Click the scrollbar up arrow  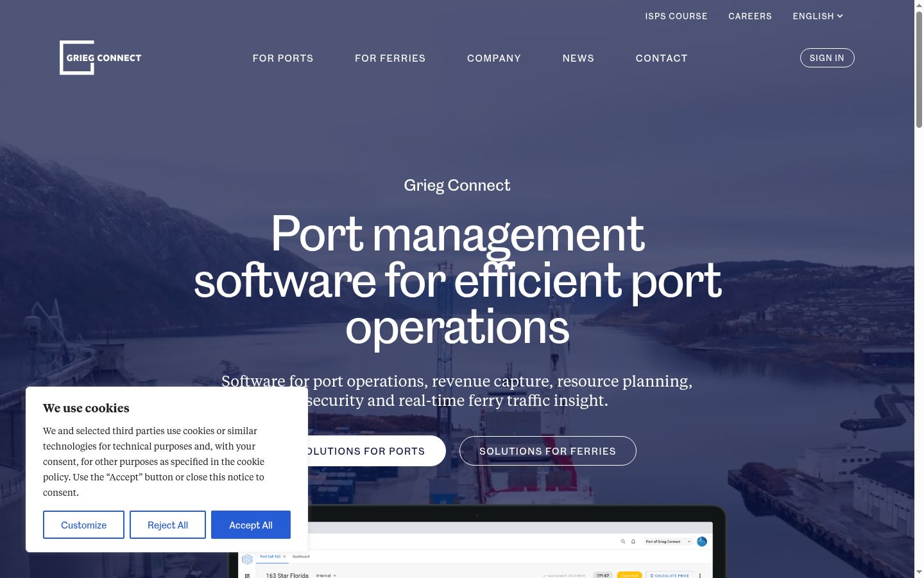919,5
